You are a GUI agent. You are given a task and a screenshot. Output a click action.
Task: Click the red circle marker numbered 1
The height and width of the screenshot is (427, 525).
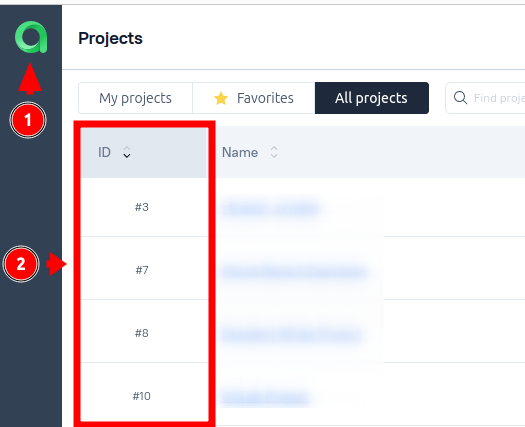[x=28, y=120]
